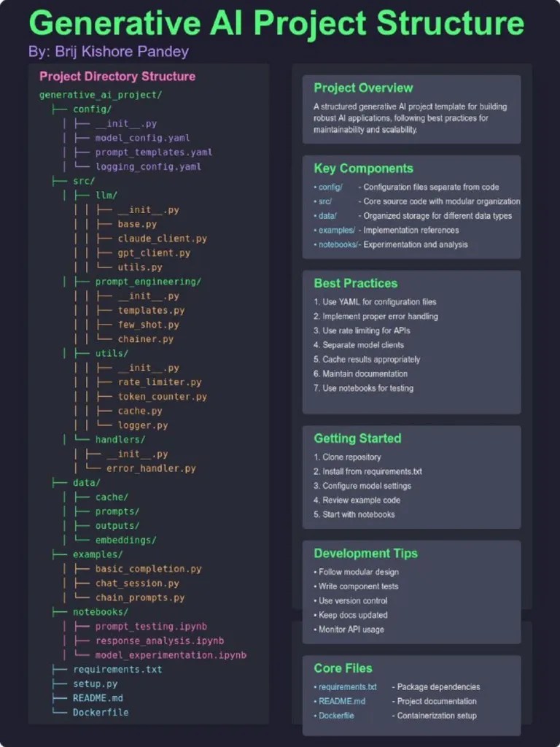Click chat_session.py in examples

coord(137,583)
